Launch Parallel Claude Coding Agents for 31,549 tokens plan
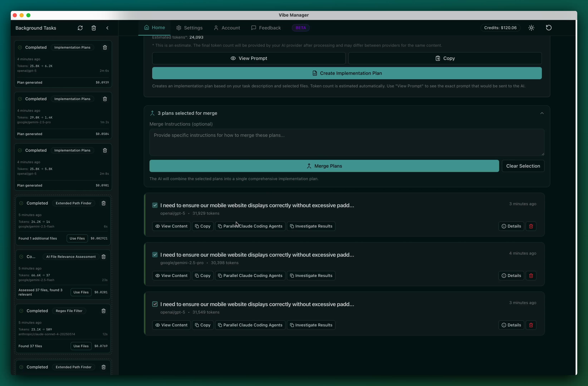 [250, 325]
